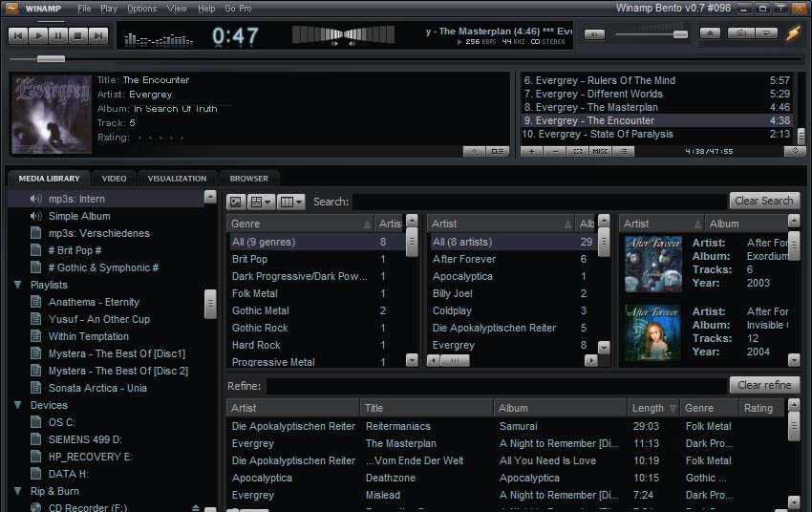
Task: Select Evergrey - The Masterplan in playlist
Action: (656, 107)
